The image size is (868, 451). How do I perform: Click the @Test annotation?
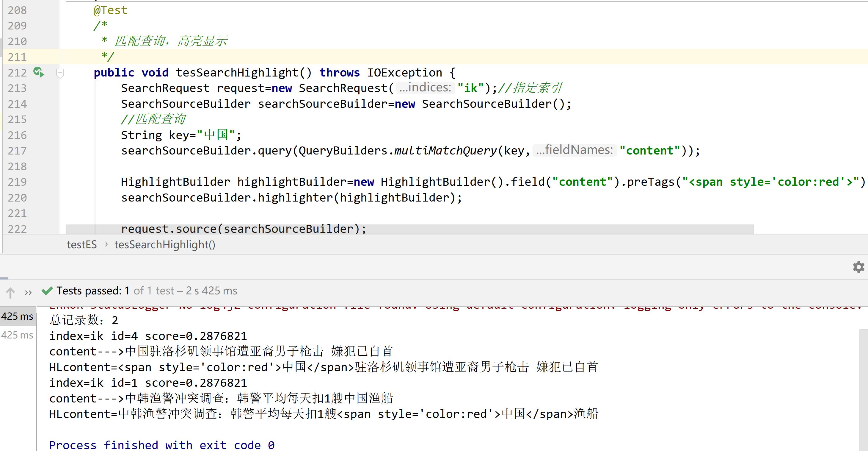(x=111, y=10)
